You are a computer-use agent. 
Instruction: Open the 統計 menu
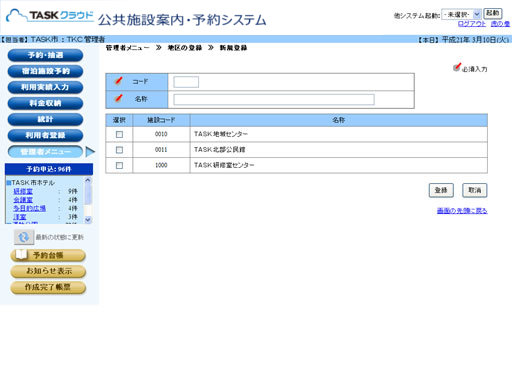coord(45,119)
